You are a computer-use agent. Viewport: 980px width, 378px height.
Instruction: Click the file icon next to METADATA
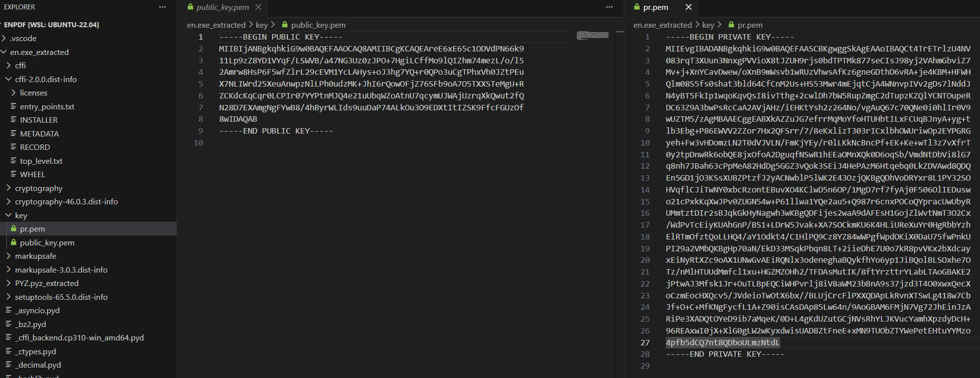point(14,134)
